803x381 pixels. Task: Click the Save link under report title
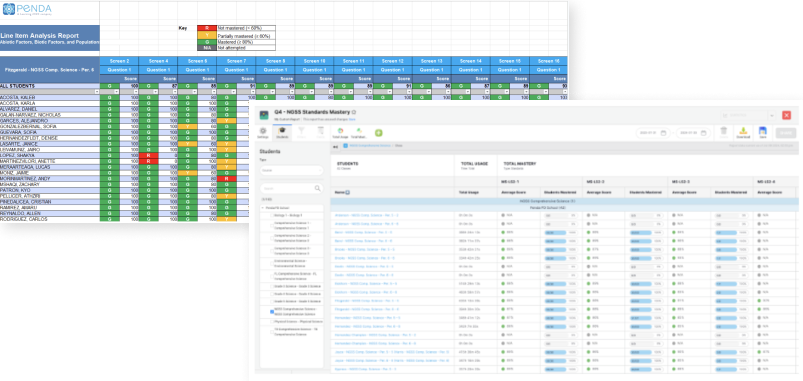(x=351, y=119)
